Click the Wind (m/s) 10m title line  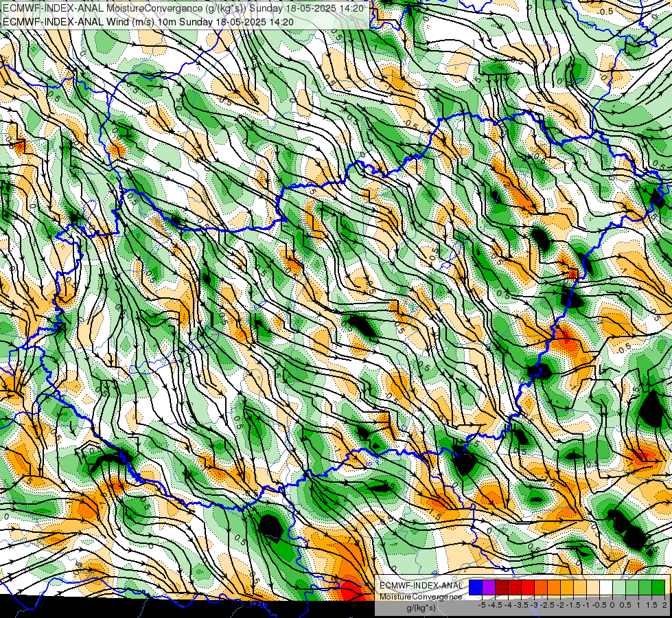tap(148, 21)
